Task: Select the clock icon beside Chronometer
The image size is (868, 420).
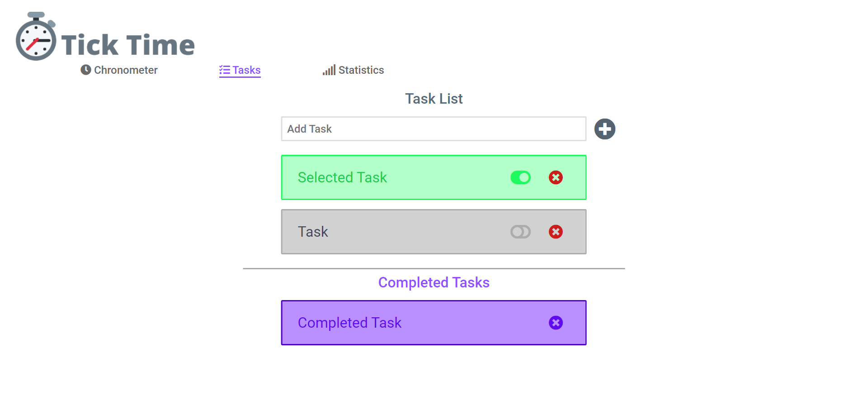Action: tap(85, 70)
